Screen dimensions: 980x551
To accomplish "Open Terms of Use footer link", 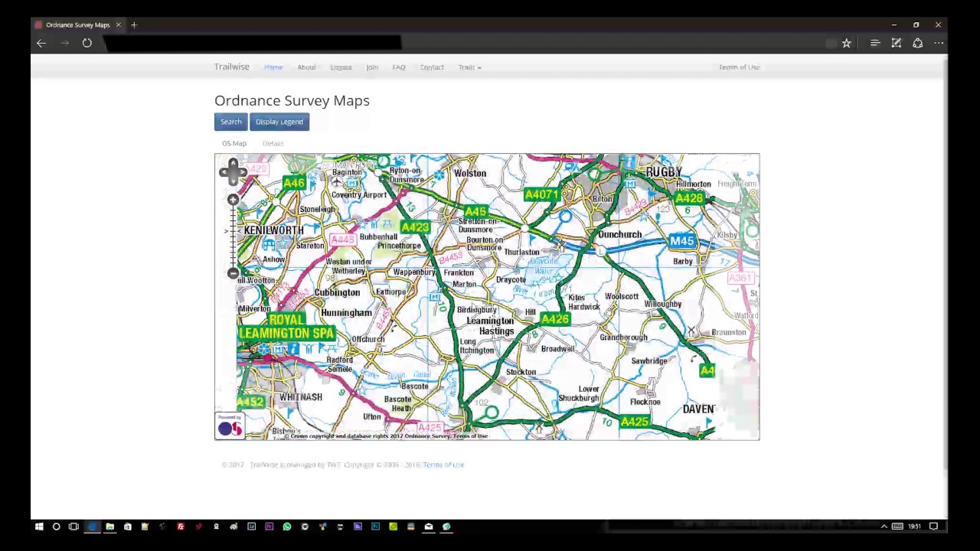I will 443,465.
